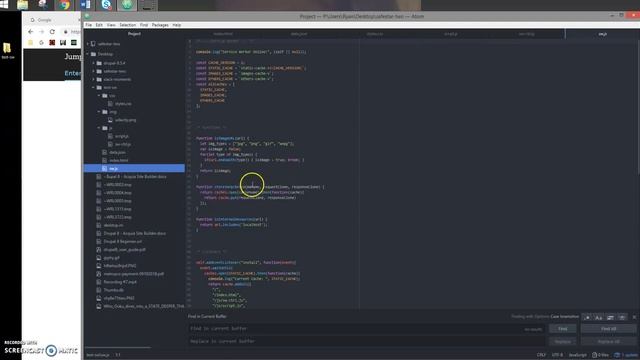This screenshot has height=360, width=640.
Task: Collapse the Desktop folder in project tree
Action: click(88, 54)
